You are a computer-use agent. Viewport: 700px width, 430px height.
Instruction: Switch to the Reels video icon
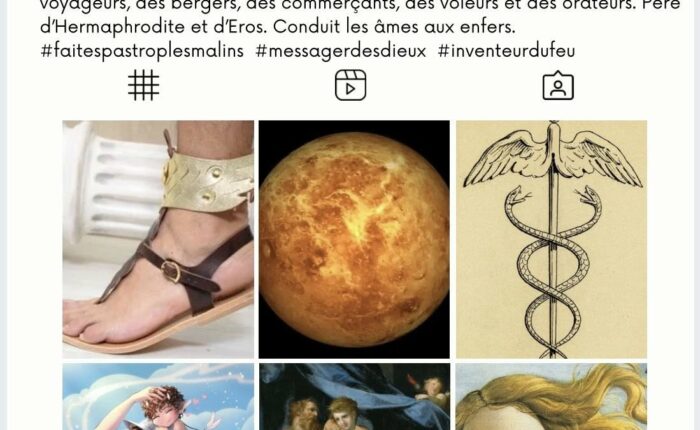[350, 85]
